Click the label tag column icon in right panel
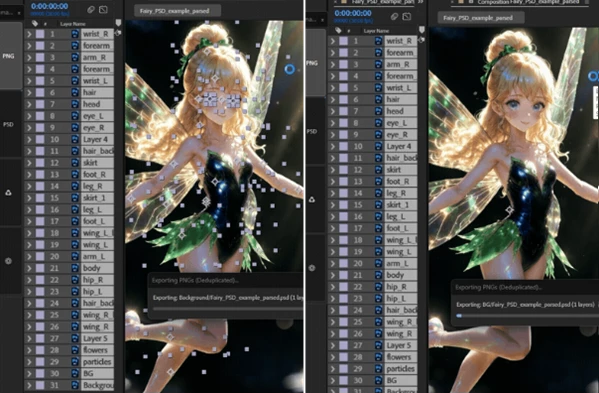 coord(338,31)
